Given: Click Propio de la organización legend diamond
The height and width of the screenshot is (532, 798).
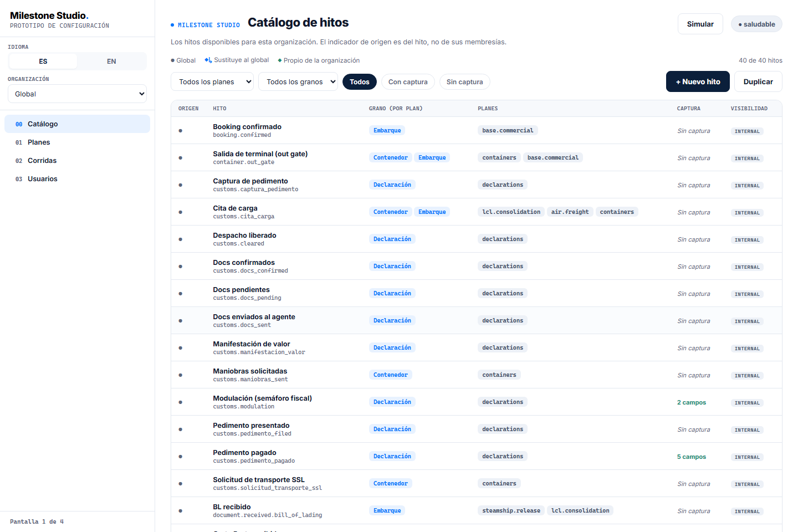Looking at the screenshot, I should pyautogui.click(x=280, y=60).
